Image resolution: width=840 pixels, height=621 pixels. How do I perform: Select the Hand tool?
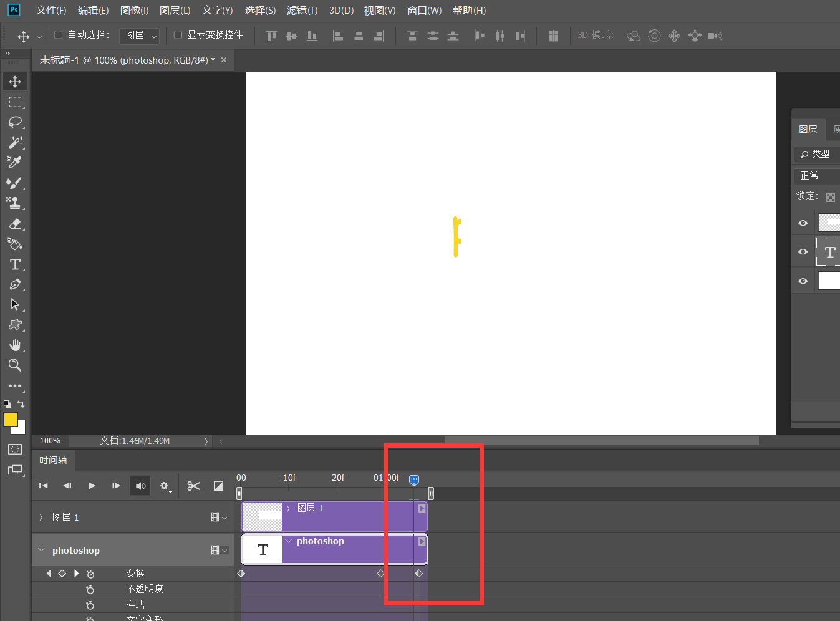(x=15, y=345)
